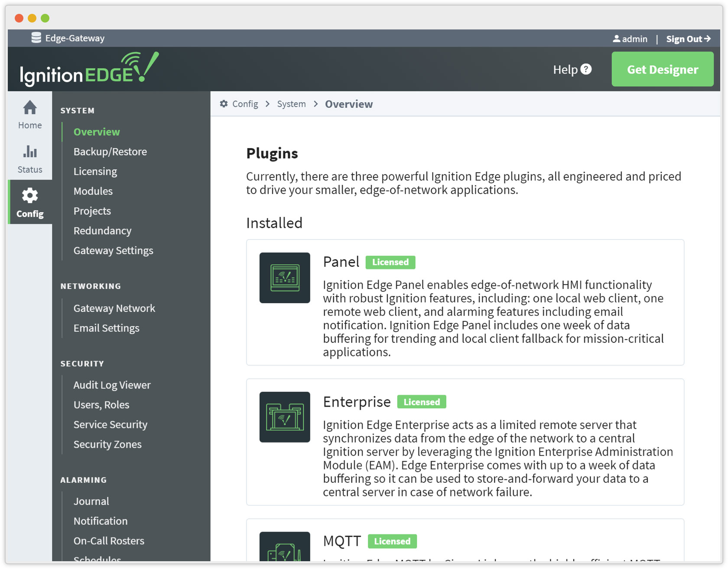Open the Redundancy page
728x569 pixels.
(x=103, y=231)
